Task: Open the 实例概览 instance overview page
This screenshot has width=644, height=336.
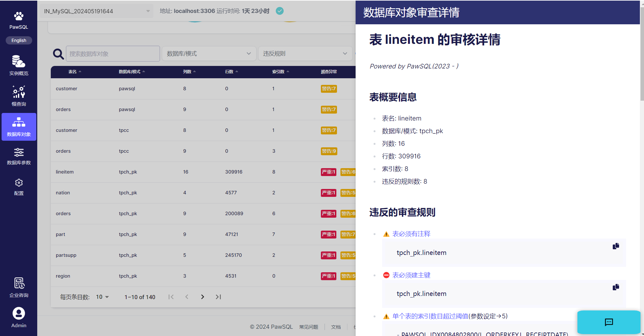Action: pos(19,65)
